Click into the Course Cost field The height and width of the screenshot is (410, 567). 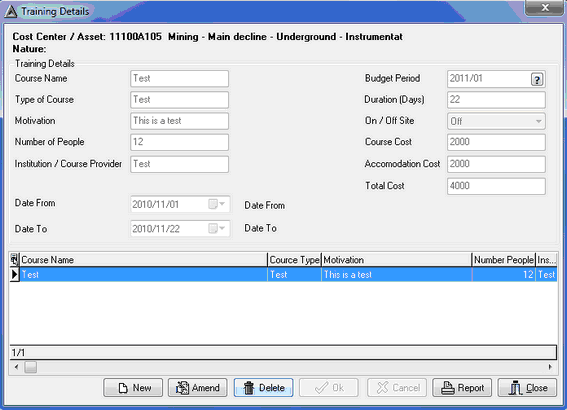click(496, 142)
